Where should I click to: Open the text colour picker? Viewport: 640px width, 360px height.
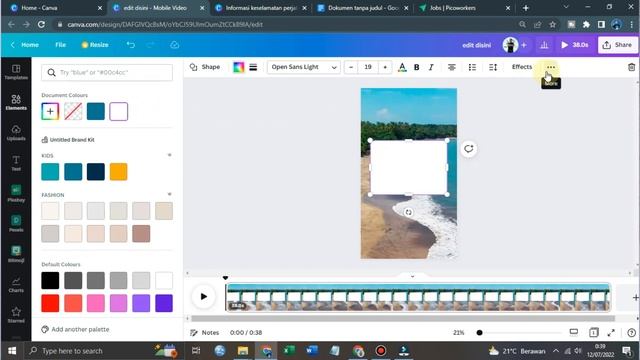(402, 67)
